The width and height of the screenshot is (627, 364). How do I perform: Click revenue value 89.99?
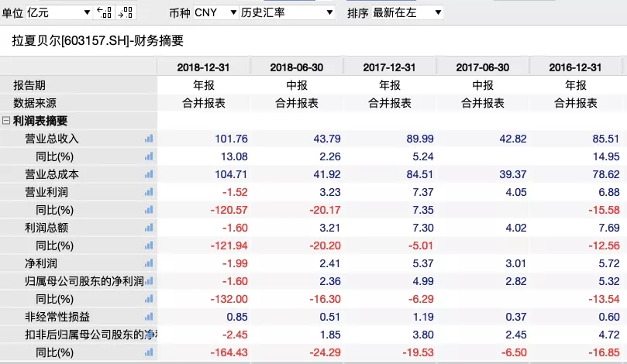[x=420, y=139]
